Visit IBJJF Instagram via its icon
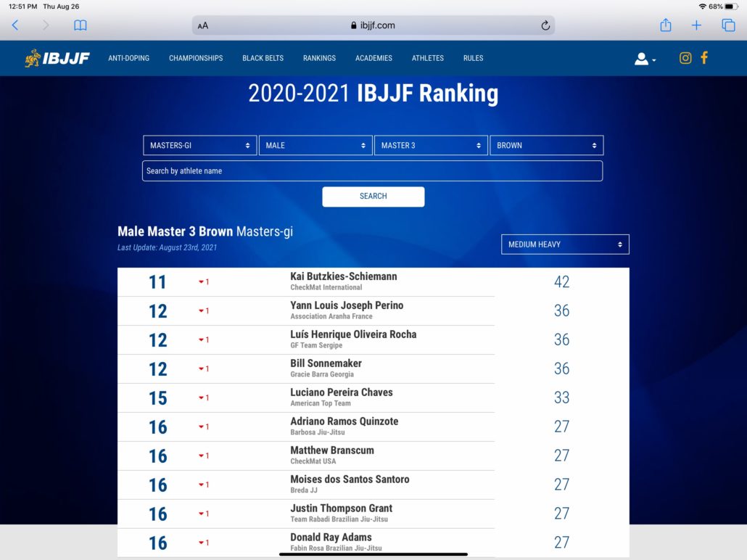This screenshot has width=747, height=560. click(685, 58)
